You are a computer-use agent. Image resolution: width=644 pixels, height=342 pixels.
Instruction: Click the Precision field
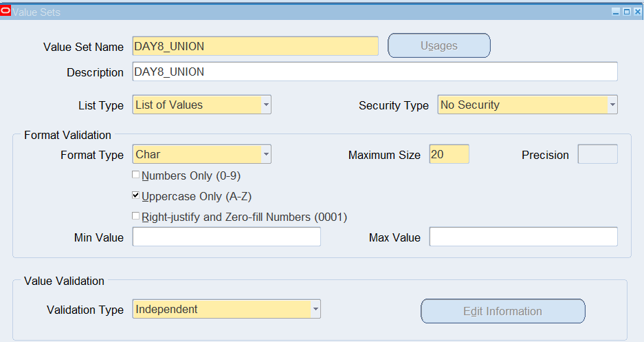(x=597, y=154)
